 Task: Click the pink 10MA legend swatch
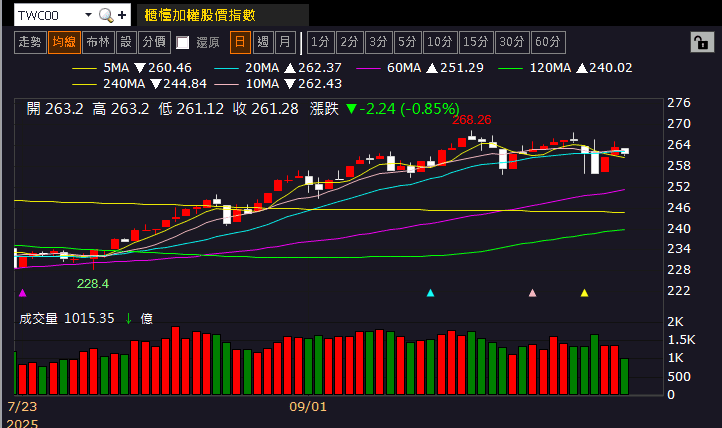coord(226,84)
